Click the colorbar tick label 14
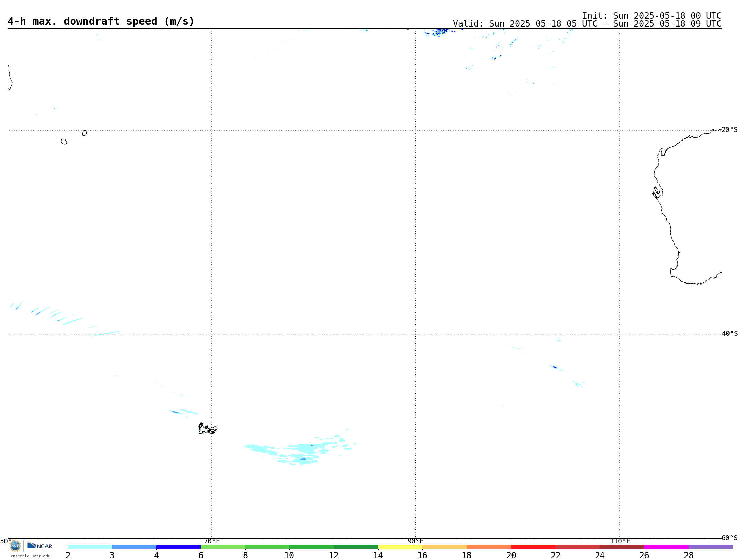The image size is (744, 560). (x=378, y=555)
